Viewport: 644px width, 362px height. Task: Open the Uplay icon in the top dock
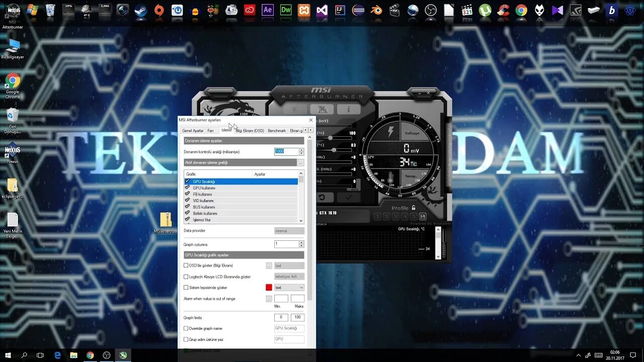click(177, 10)
